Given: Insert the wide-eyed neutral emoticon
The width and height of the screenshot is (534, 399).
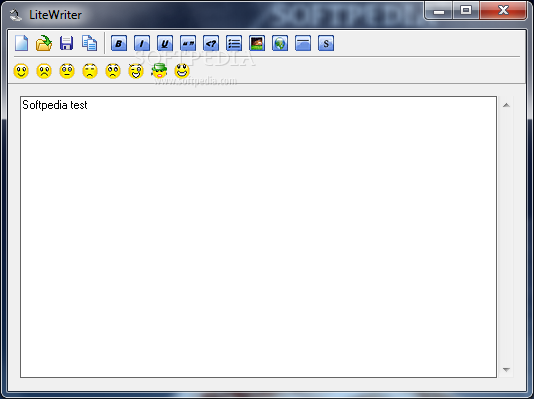Looking at the screenshot, I should [x=67, y=71].
